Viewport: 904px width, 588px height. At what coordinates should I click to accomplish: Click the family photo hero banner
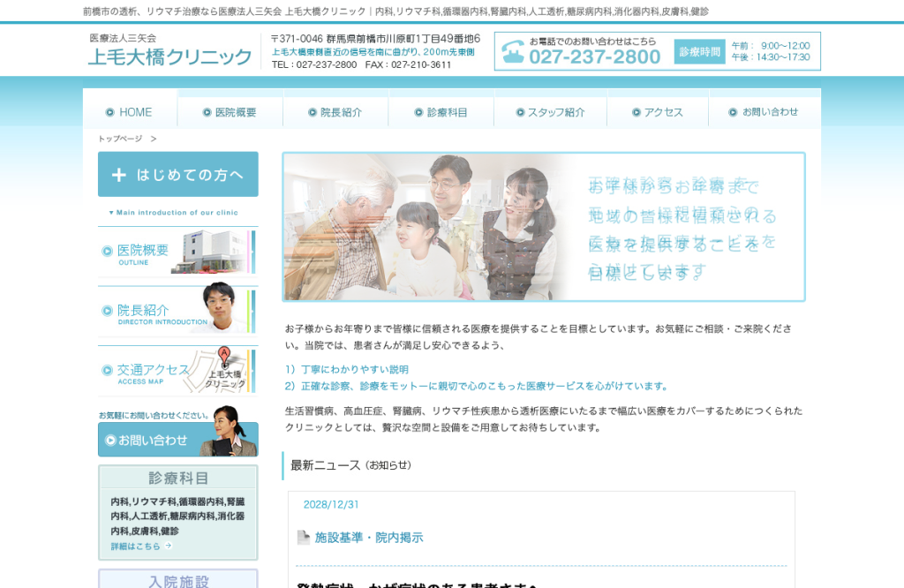[543, 227]
